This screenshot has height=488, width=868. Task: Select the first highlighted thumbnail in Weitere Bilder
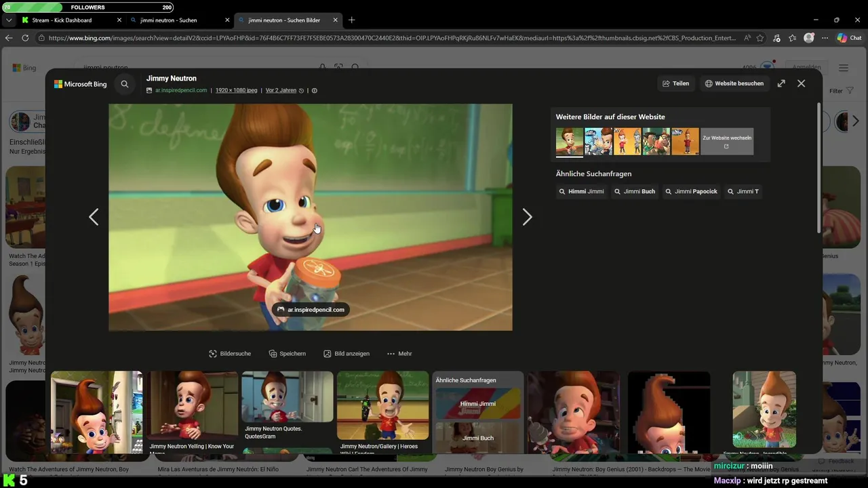(x=570, y=141)
